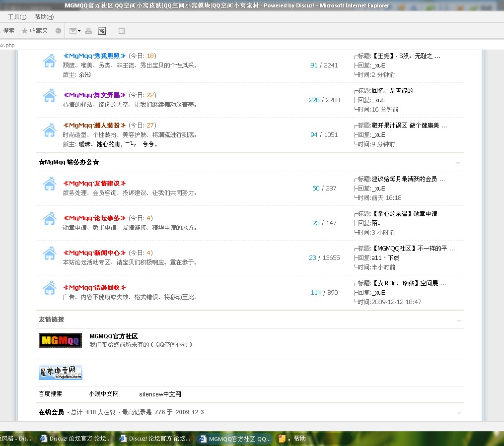Open the MgMqq·论坛事务 forum link

(94, 218)
